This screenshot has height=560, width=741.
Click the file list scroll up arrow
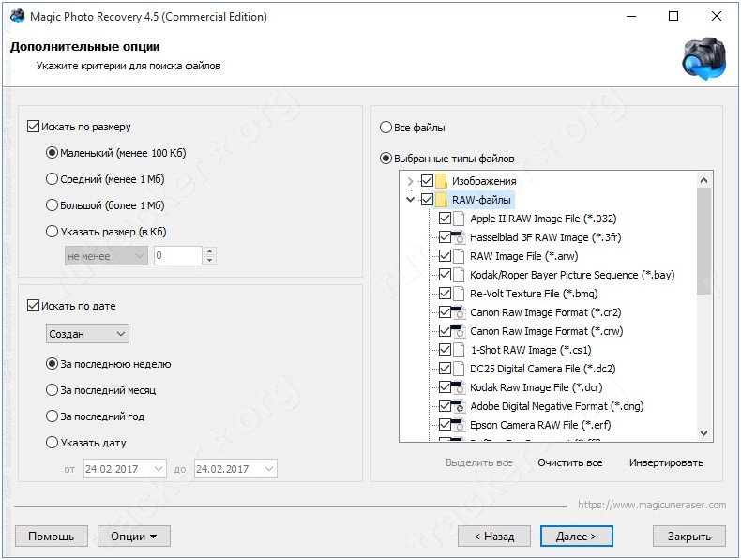click(x=703, y=180)
